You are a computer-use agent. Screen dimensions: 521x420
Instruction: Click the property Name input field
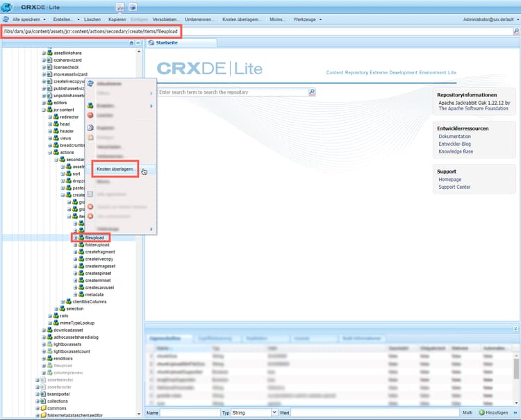190,412
